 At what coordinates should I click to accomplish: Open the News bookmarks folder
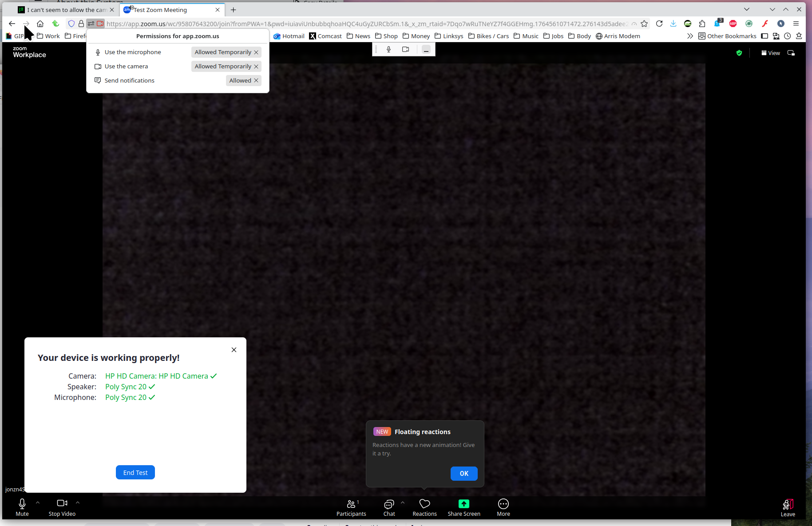358,36
